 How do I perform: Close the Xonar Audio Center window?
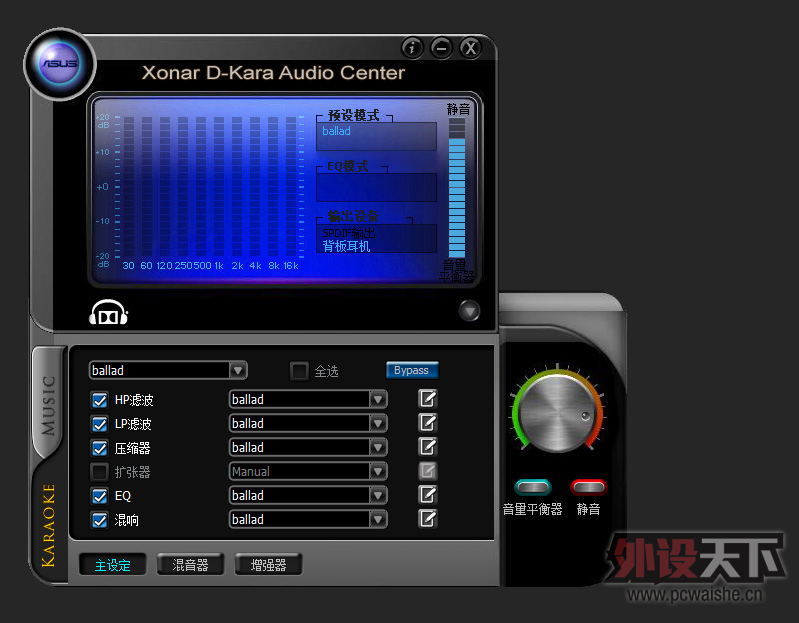coord(470,48)
